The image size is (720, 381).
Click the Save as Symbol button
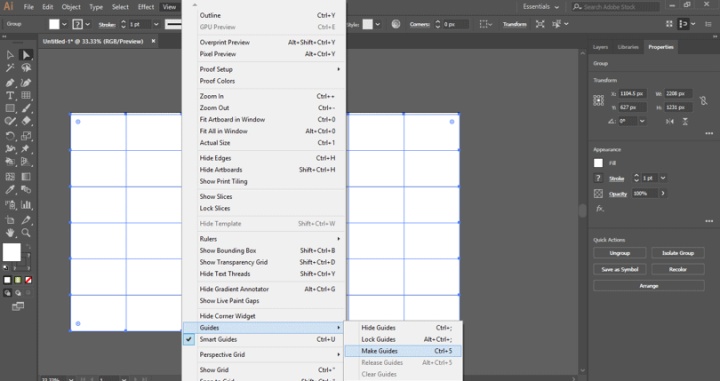click(x=619, y=269)
